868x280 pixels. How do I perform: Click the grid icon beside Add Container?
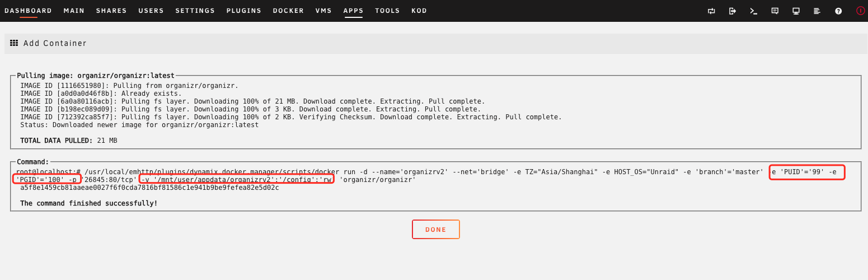point(14,43)
